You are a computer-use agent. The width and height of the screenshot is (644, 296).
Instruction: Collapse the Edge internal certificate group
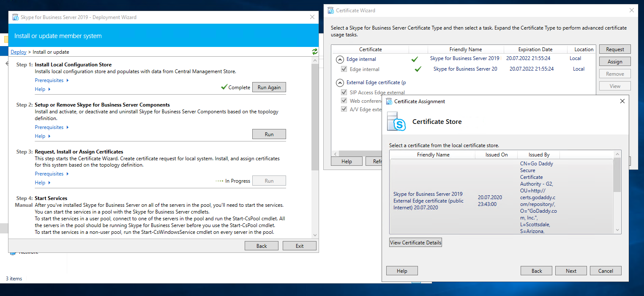pyautogui.click(x=340, y=59)
